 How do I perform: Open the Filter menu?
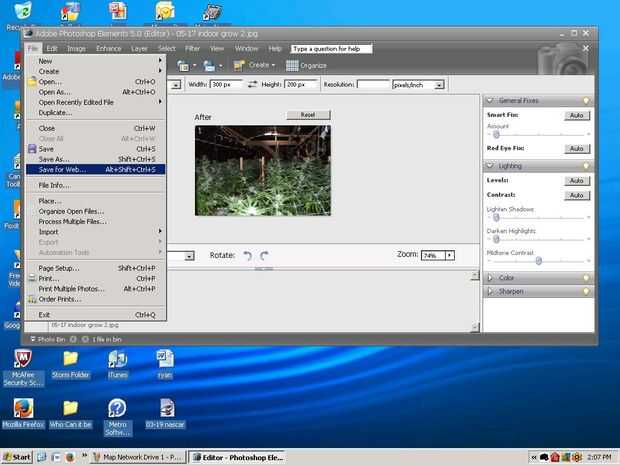193,49
